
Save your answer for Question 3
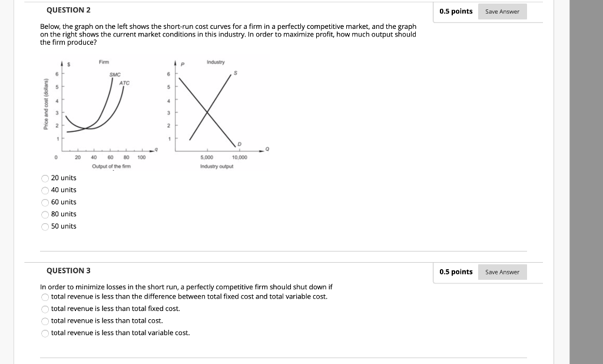pyautogui.click(x=502, y=272)
